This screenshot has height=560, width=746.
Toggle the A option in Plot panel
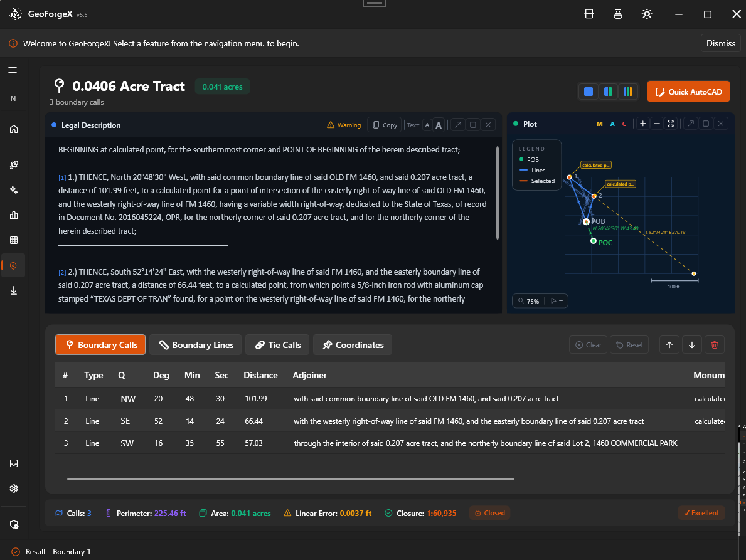click(612, 124)
